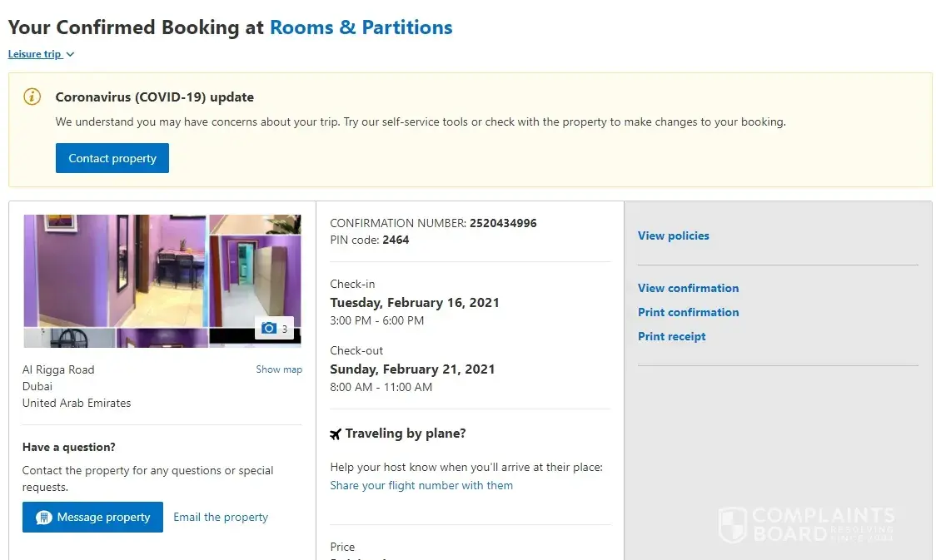Image resolution: width=936 pixels, height=560 pixels.
Task: Open the View policies link
Action: click(x=673, y=235)
